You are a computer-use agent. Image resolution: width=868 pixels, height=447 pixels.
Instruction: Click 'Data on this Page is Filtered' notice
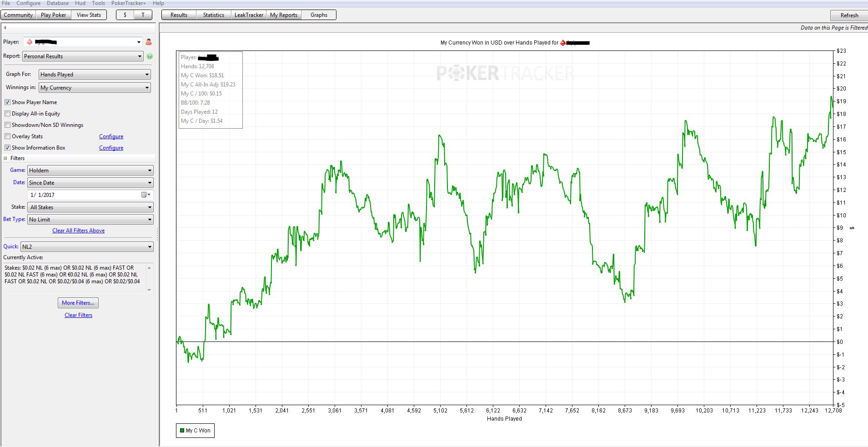[834, 28]
